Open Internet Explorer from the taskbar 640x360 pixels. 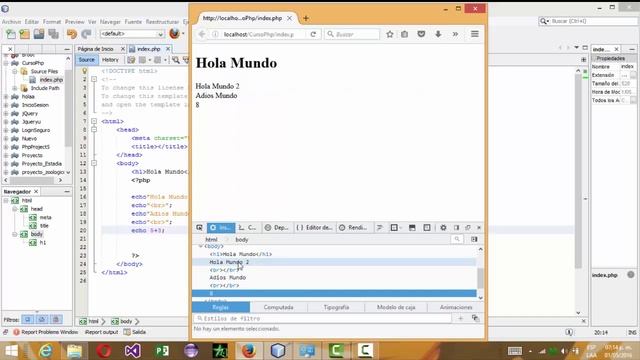pos(45,351)
